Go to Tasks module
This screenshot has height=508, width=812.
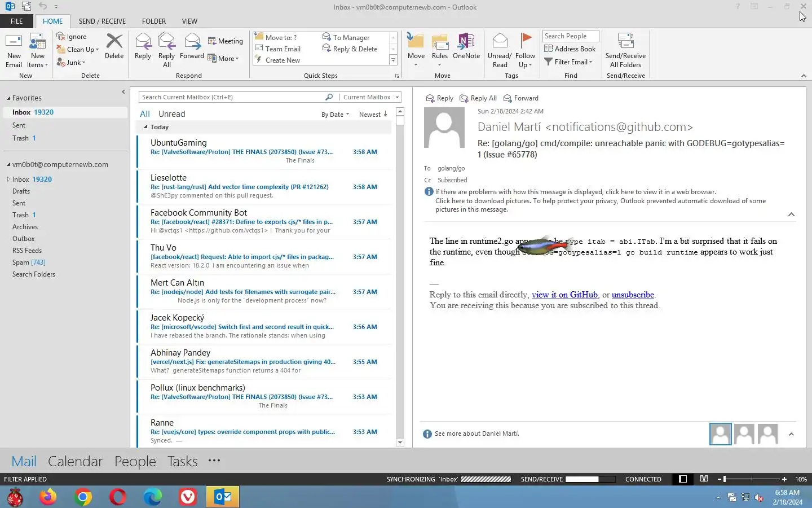pyautogui.click(x=183, y=461)
